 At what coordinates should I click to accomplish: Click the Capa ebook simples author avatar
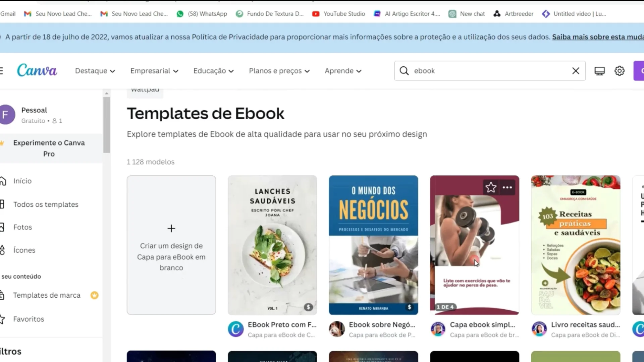[x=438, y=329]
